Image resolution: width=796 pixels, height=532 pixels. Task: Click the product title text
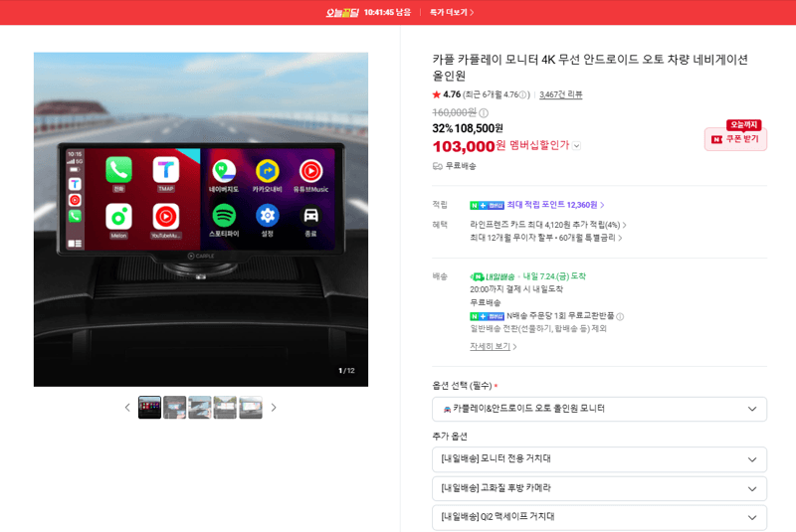point(590,68)
